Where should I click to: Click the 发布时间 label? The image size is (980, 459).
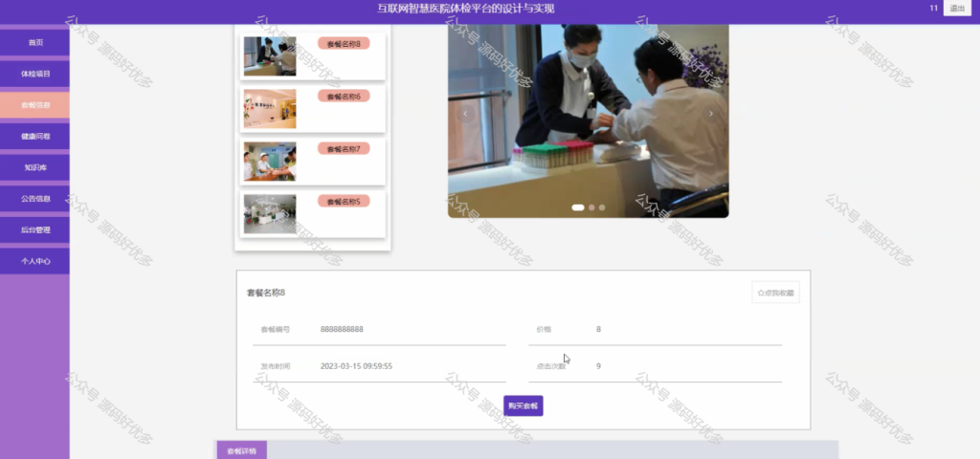click(275, 366)
